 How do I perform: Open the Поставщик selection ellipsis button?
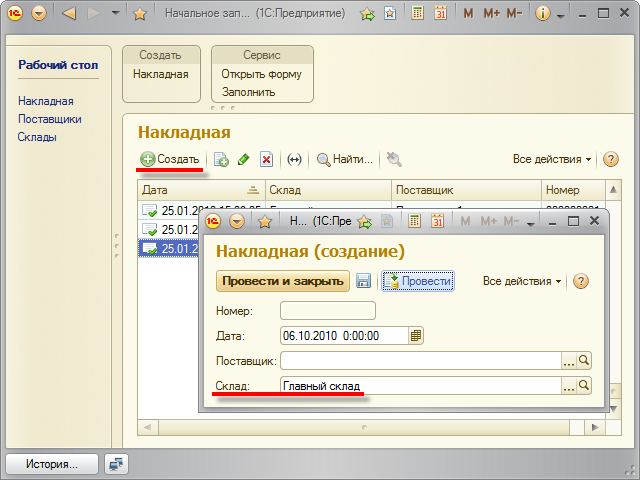click(568, 360)
